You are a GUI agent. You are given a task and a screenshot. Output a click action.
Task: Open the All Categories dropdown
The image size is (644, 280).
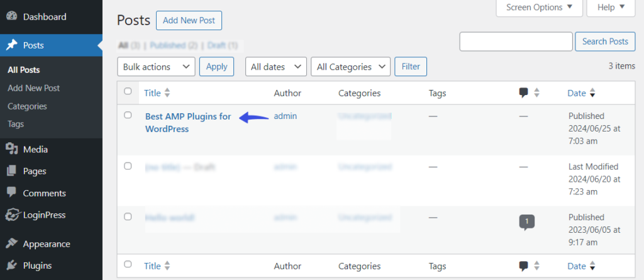pos(351,67)
